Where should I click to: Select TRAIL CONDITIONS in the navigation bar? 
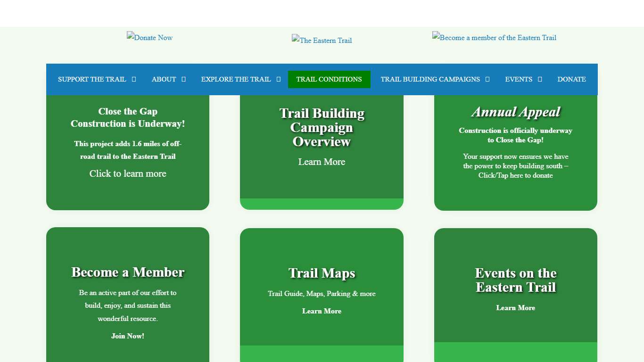point(329,79)
